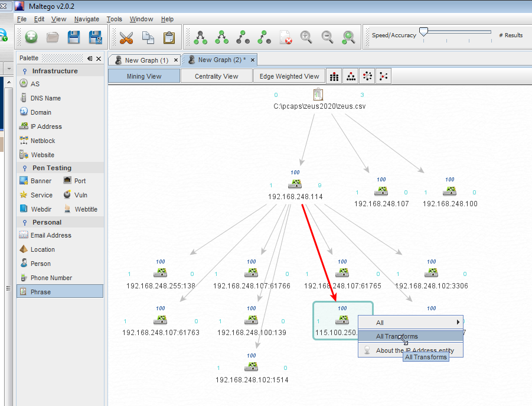Select the Phrase palette entity
The width and height of the screenshot is (532, 406).
pos(60,291)
